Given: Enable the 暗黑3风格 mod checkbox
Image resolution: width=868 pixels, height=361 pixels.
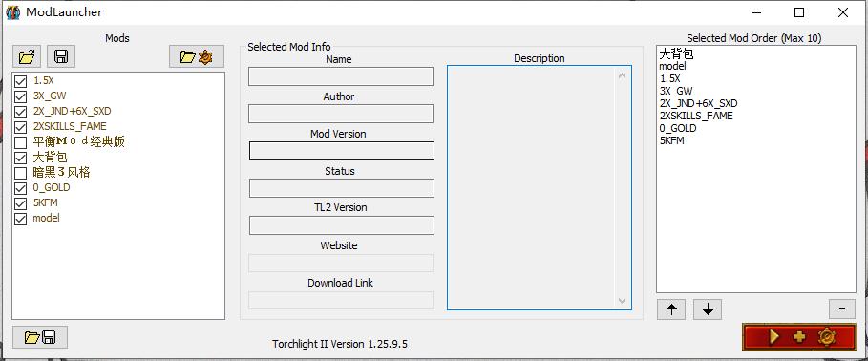Looking at the screenshot, I should [20, 173].
